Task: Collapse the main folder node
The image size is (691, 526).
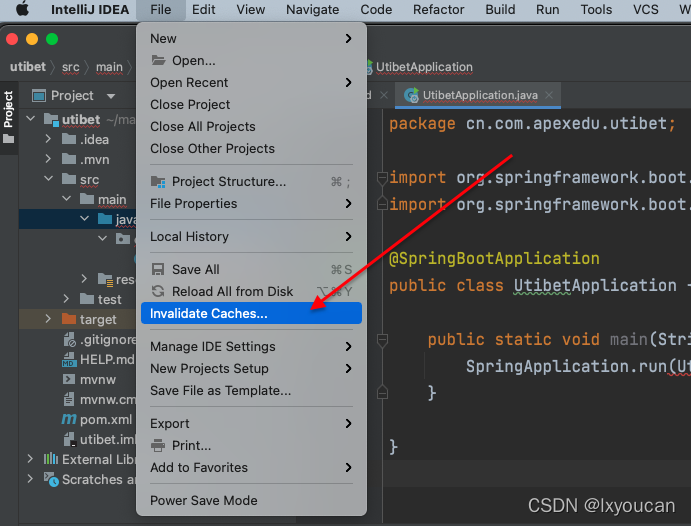Action: coord(66,199)
